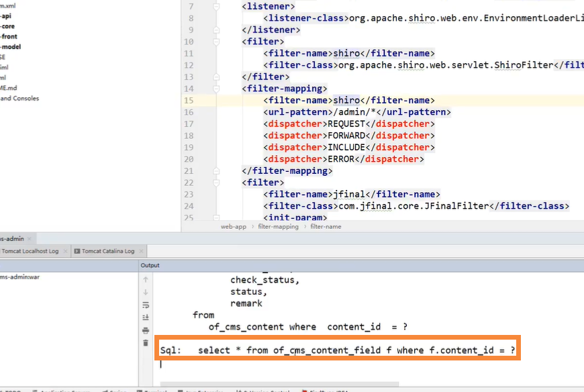Click the REQUEST dispatcher value
Screen dimensions: 584x392
[346, 124]
